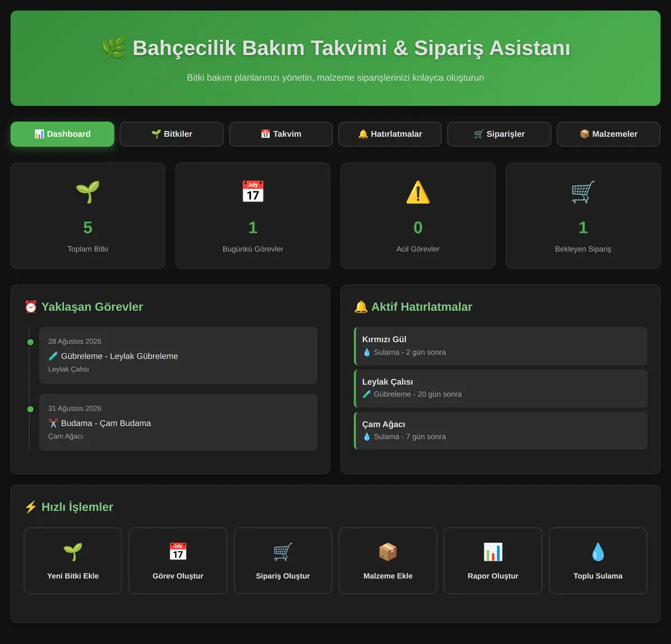671x644 pixels.
Task: Generate a report via Rapor Oluştur label
Action: pos(493,576)
